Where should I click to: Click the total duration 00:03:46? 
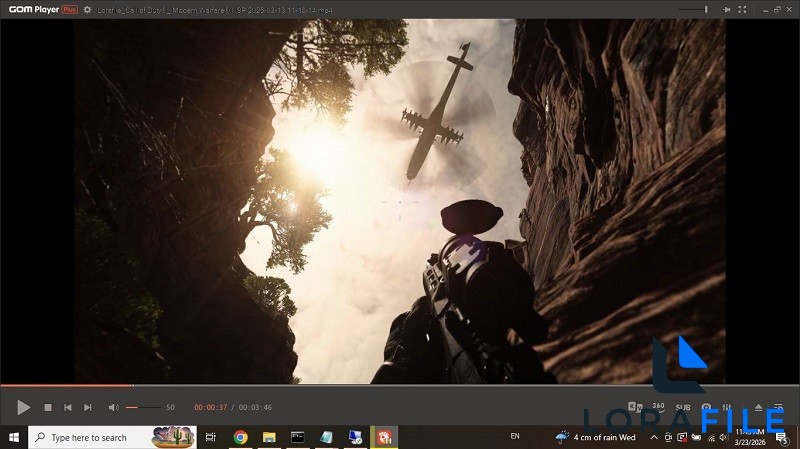click(x=255, y=407)
